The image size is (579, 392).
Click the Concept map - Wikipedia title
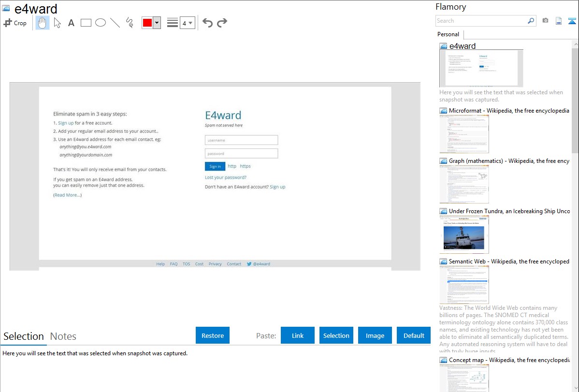509,360
